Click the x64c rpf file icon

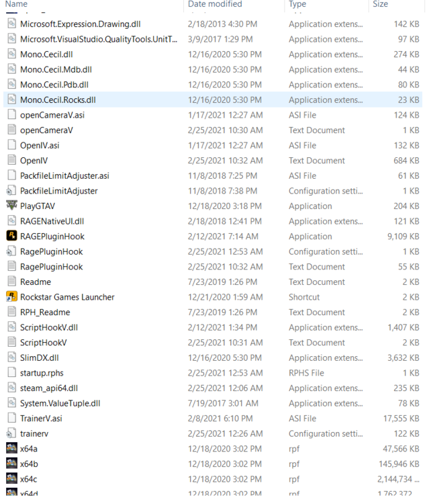tap(12, 478)
